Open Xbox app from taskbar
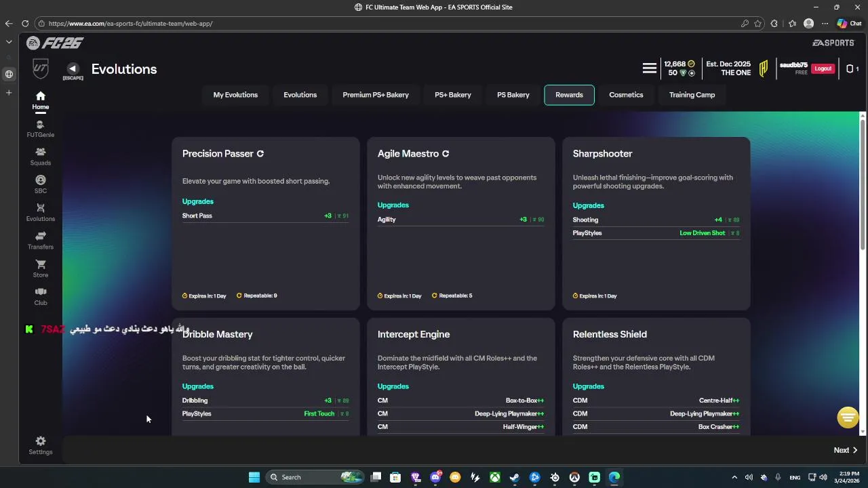The height and width of the screenshot is (488, 868). point(495,477)
